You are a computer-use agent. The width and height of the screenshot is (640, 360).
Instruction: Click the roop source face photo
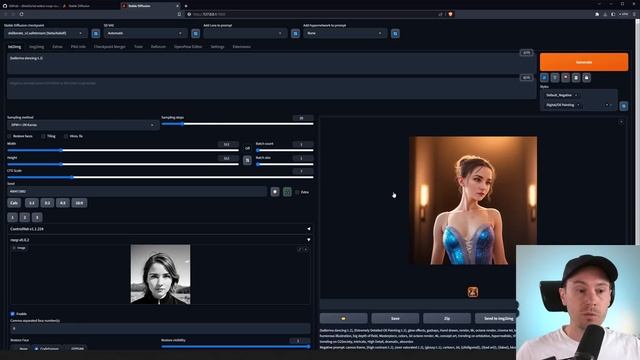(160, 274)
